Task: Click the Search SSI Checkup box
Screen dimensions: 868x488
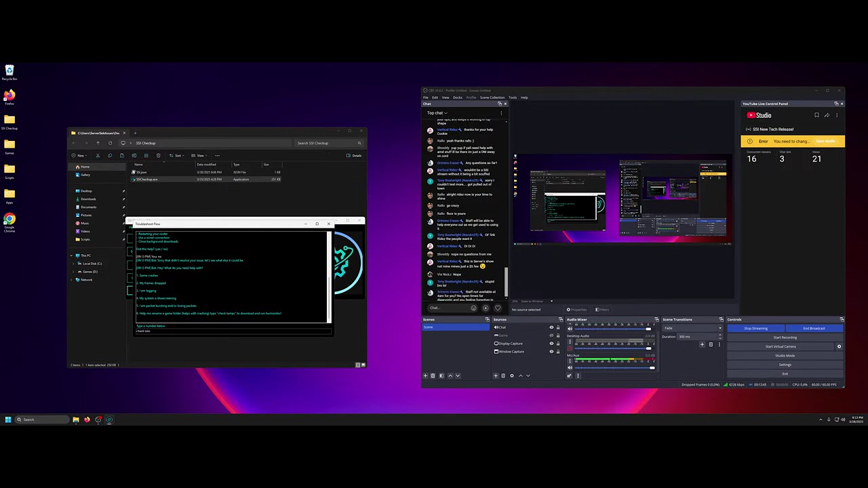Action: 329,143
